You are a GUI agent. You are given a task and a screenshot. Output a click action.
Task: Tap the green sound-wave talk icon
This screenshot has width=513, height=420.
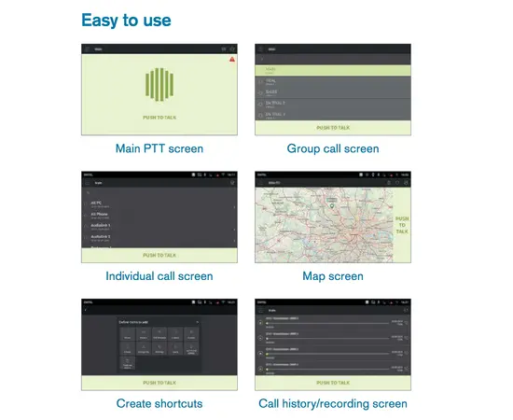(x=159, y=84)
